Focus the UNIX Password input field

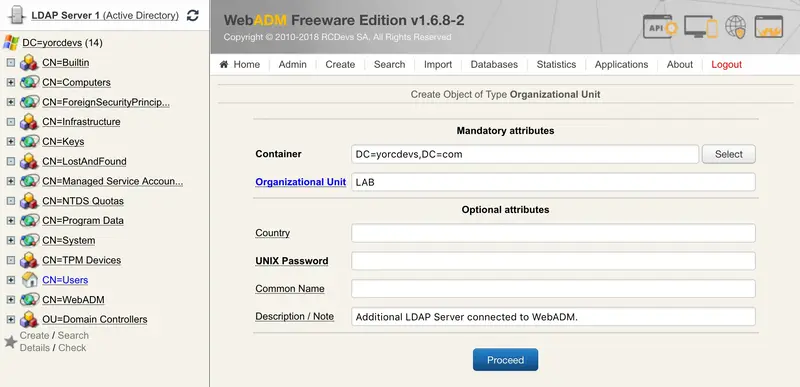coord(553,261)
